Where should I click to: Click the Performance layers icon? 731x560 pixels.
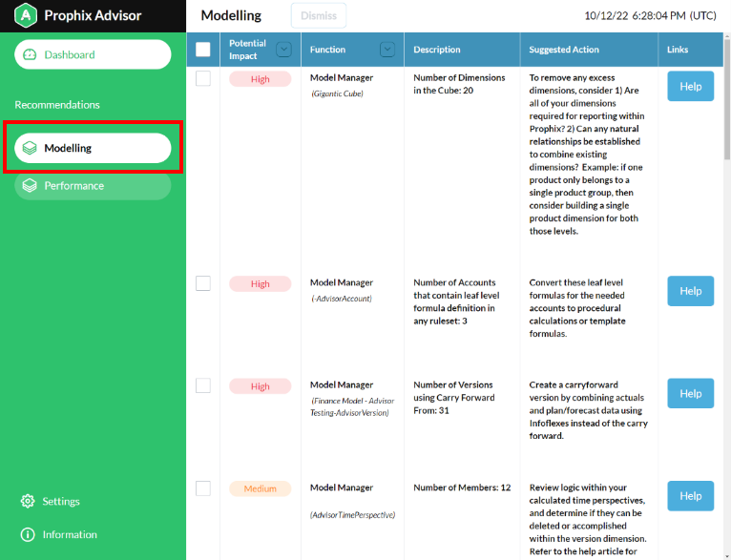(30, 185)
